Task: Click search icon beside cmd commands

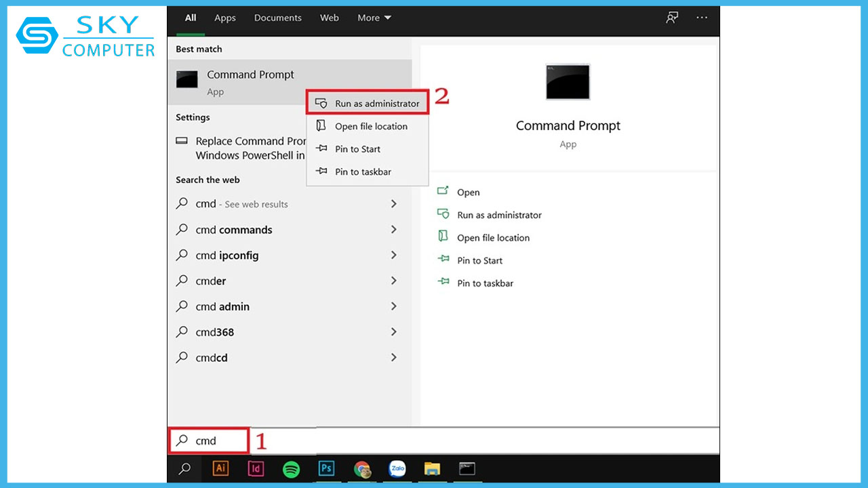Action: click(182, 229)
